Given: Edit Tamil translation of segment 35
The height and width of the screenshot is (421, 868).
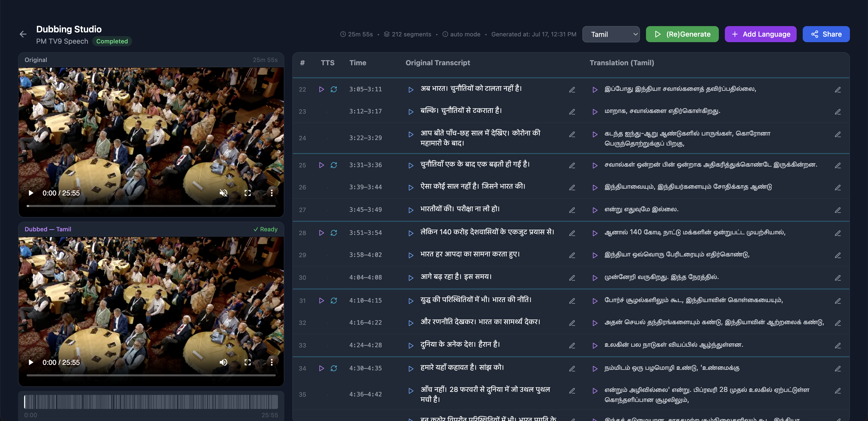Looking at the screenshot, I should point(838,391).
